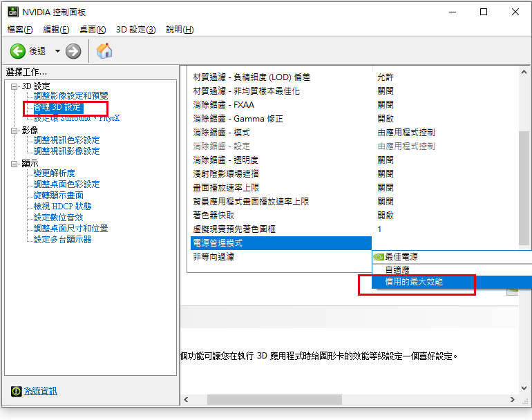Select 管理 3D 設定 in tree
This screenshot has width=532, height=420.
[x=57, y=107]
